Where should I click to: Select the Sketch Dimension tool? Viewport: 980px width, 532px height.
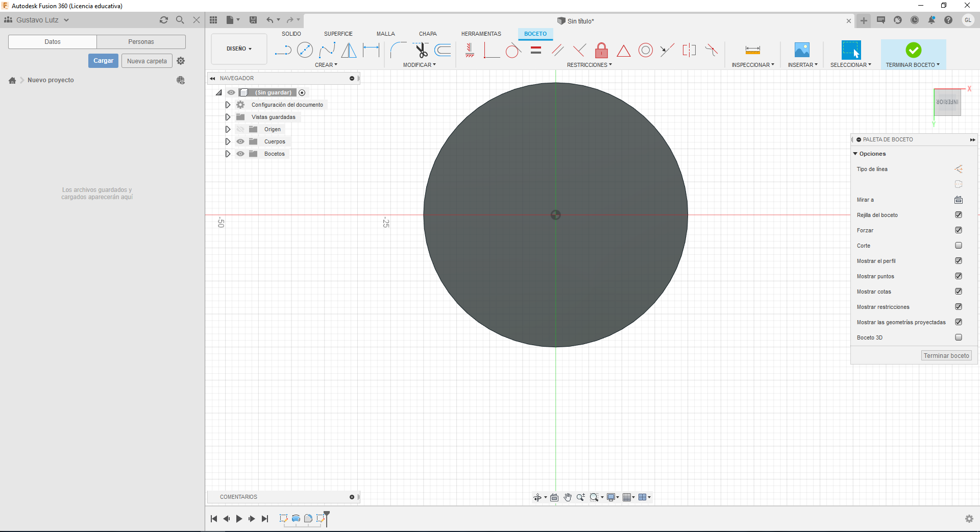pos(371,50)
